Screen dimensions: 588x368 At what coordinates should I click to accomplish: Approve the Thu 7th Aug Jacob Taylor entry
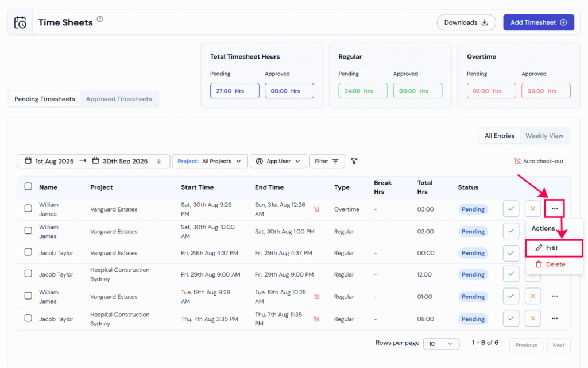point(510,319)
